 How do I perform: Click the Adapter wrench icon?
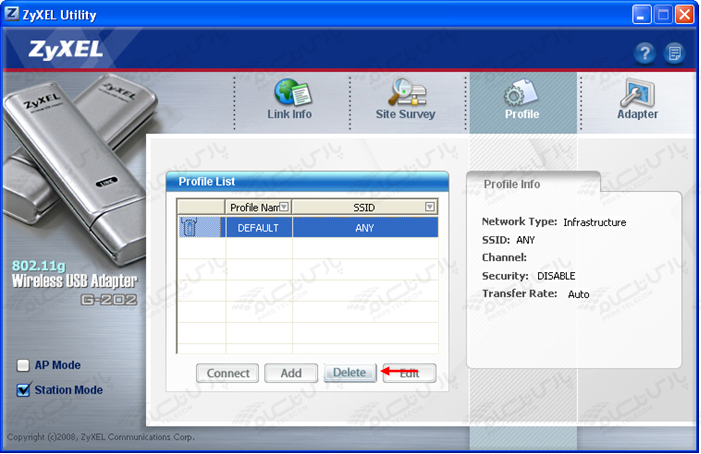[x=637, y=92]
